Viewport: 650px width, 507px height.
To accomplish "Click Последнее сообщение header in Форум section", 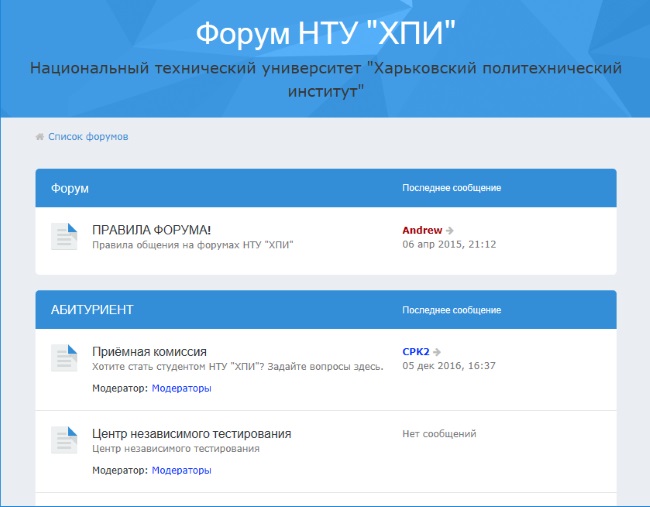I will (451, 188).
